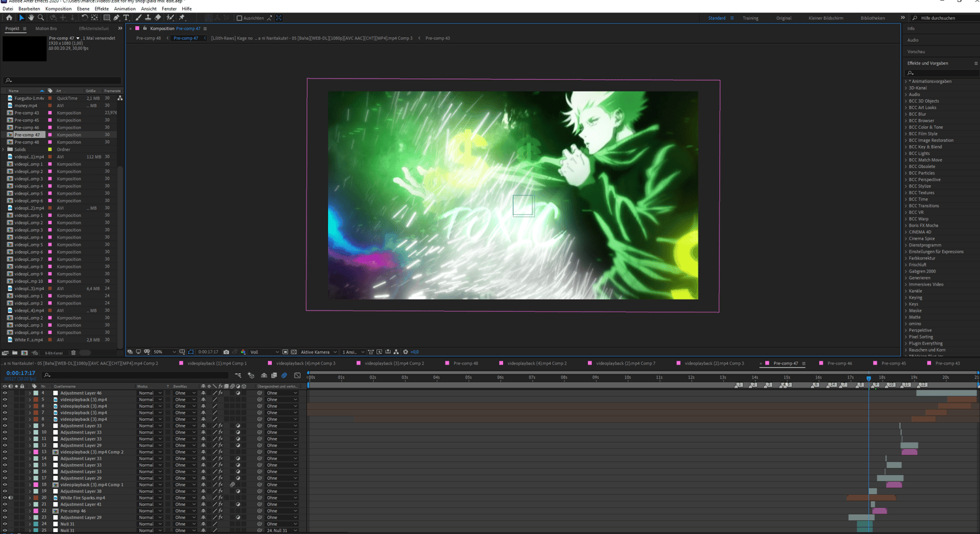
Task: Switch to the Motion Bro panel tab
Action: tap(46, 29)
